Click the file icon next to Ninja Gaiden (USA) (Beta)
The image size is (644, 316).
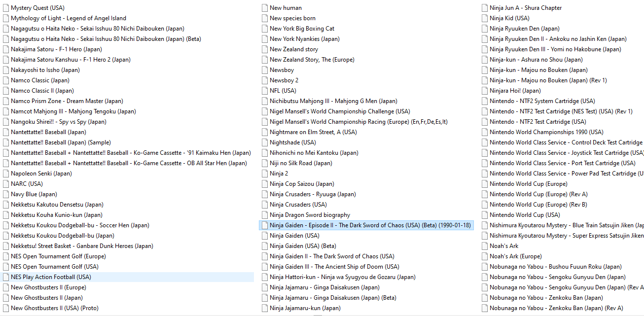[x=265, y=246]
